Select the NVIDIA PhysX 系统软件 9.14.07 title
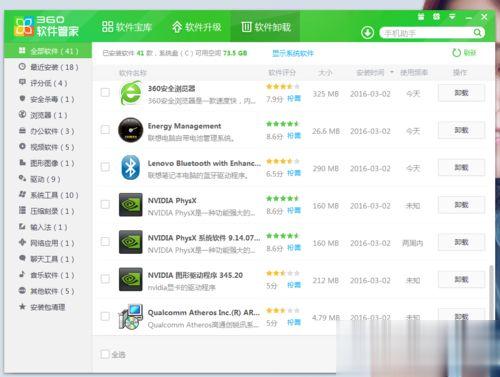This screenshot has height=377, width=500. click(x=204, y=238)
